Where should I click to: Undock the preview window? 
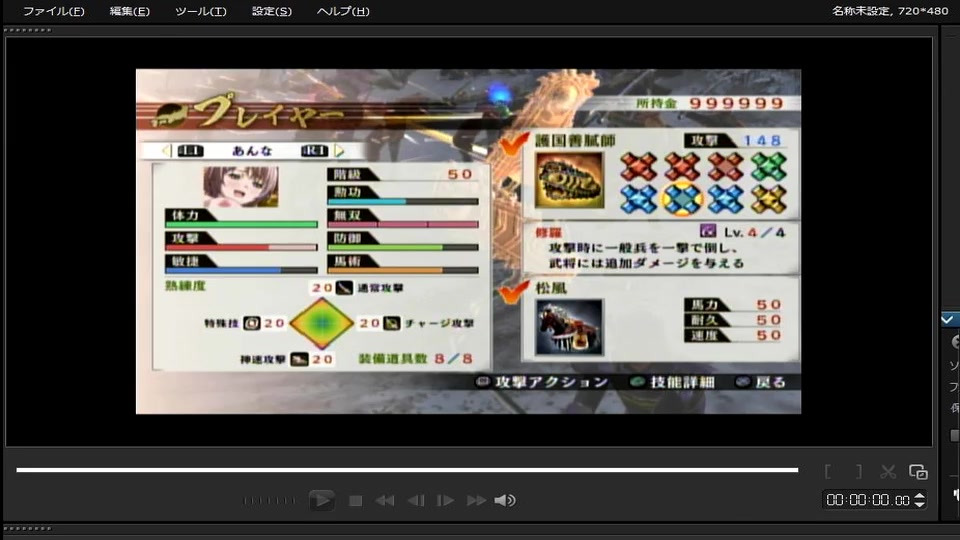(x=918, y=471)
